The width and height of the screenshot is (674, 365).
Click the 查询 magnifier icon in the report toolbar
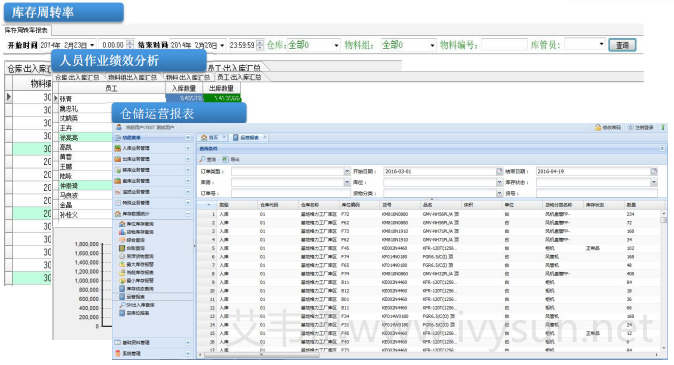point(202,159)
